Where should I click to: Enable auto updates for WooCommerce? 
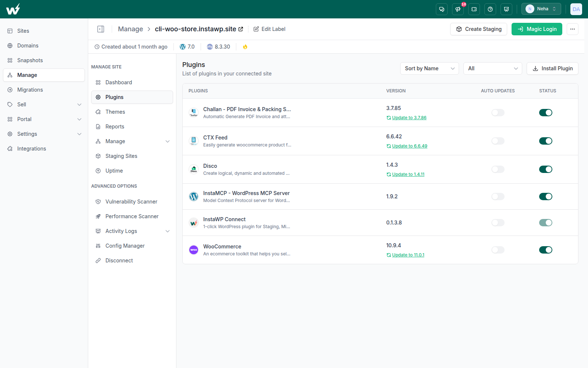point(498,250)
